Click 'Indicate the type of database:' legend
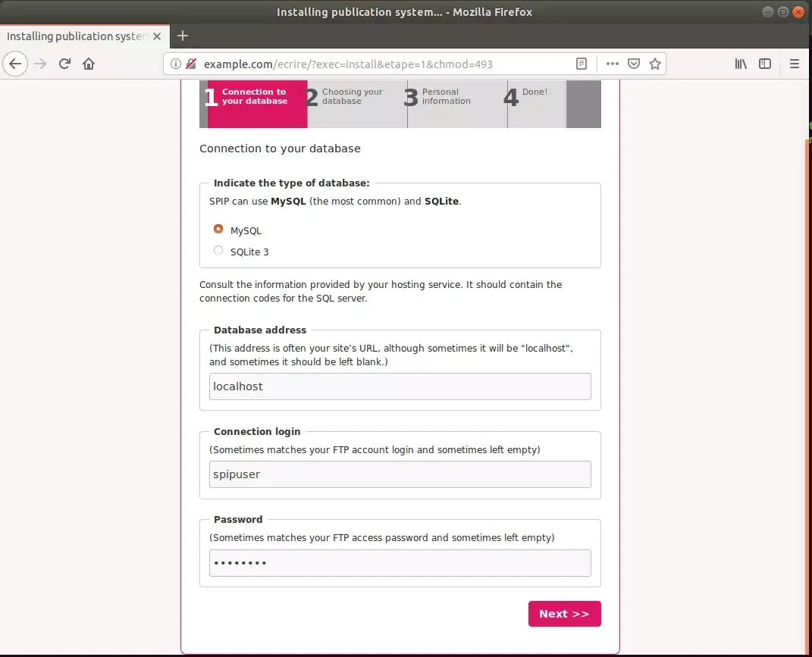 tap(292, 183)
